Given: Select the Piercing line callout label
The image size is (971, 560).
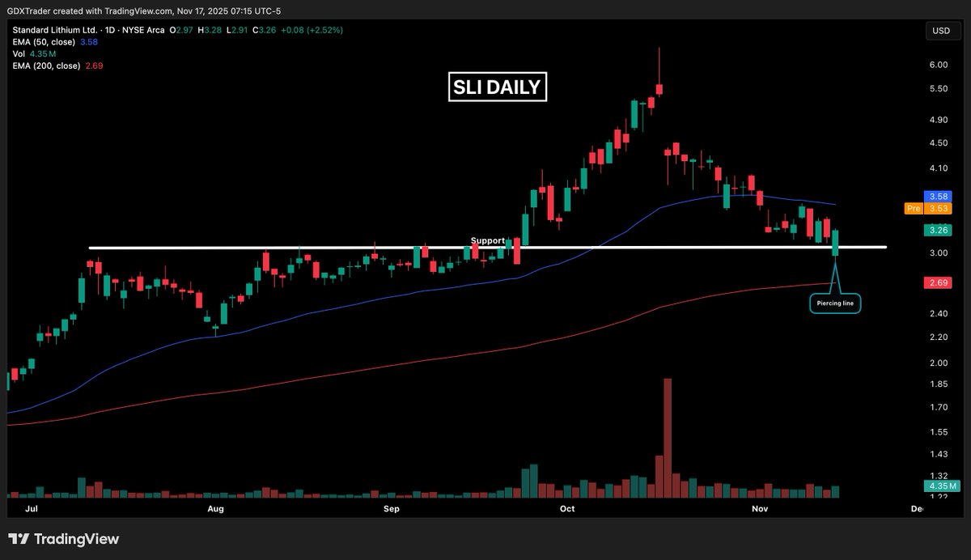Looking at the screenshot, I should [x=835, y=304].
